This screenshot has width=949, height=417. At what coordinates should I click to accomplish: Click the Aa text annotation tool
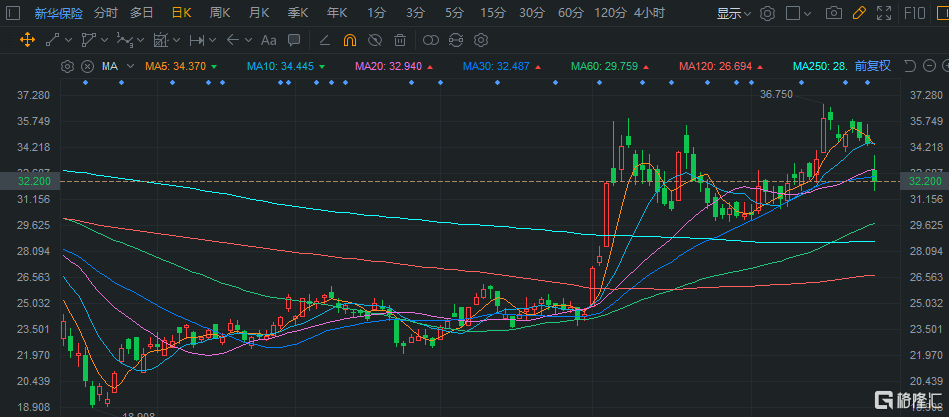(x=268, y=41)
